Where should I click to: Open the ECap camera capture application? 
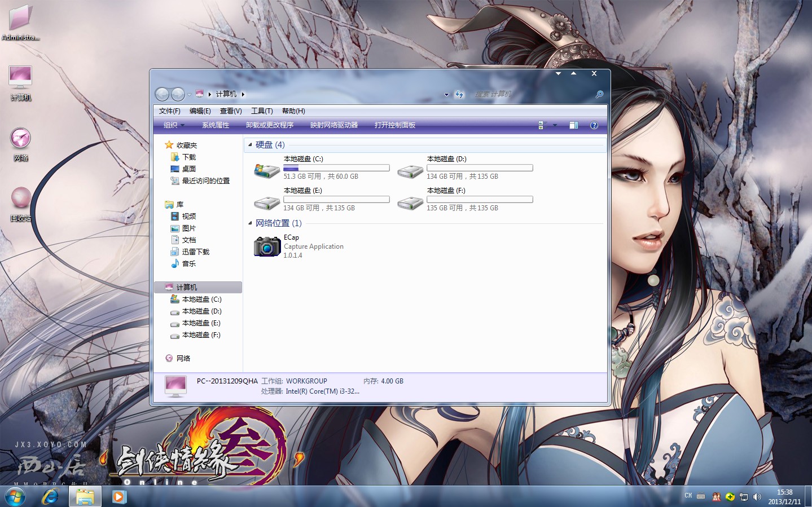tap(267, 246)
